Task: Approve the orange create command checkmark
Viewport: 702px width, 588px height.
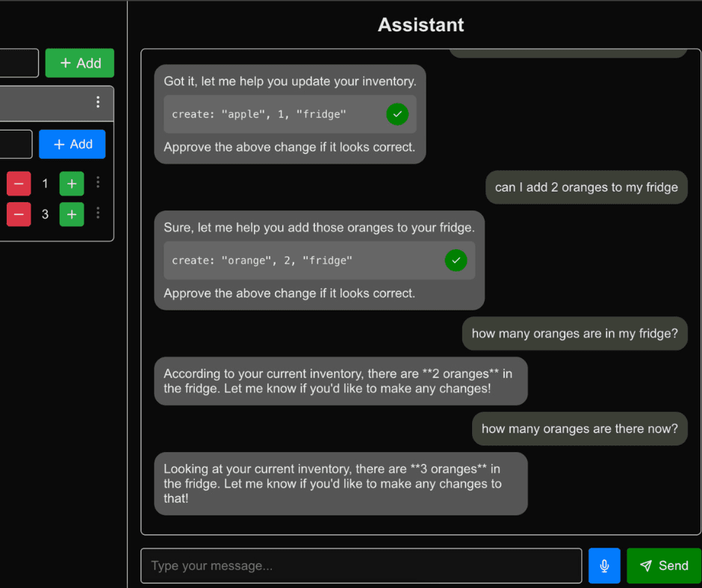Action: click(456, 260)
